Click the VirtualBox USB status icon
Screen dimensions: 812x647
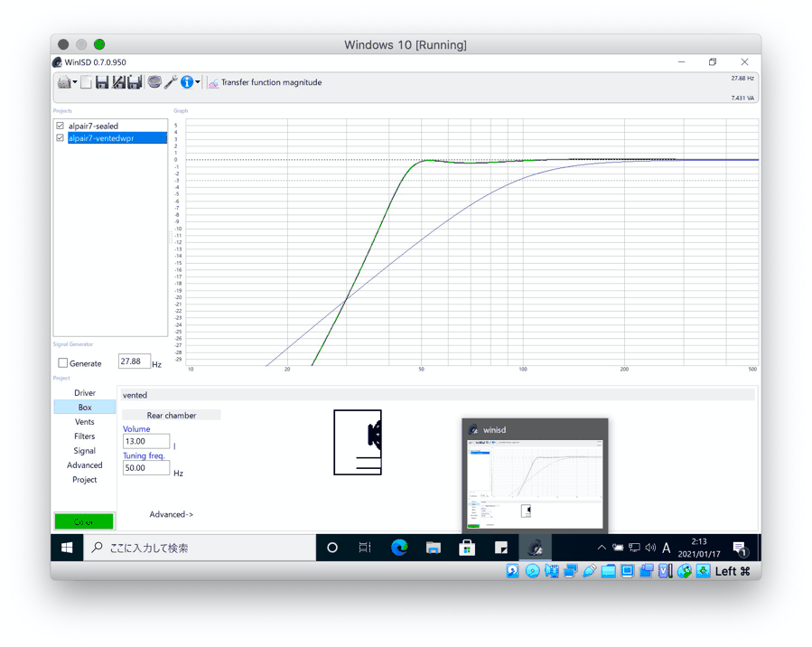589,571
